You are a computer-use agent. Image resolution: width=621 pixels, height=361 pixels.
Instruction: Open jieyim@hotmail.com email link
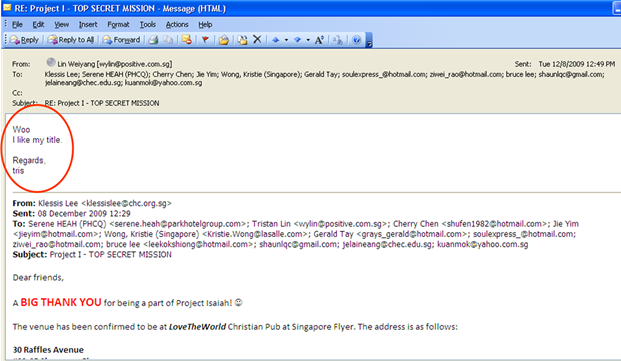point(55,234)
